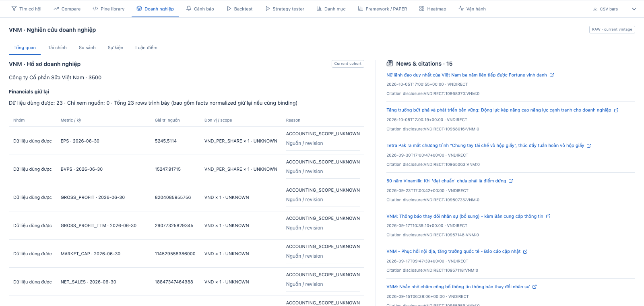The image size is (644, 306).
Task: Expand the chevron dropdown at top right
Action: pos(634,9)
